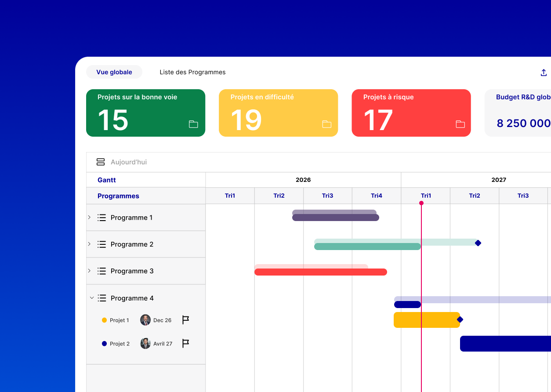Click the folder icon on the green card
The width and height of the screenshot is (551, 392).
(x=193, y=124)
